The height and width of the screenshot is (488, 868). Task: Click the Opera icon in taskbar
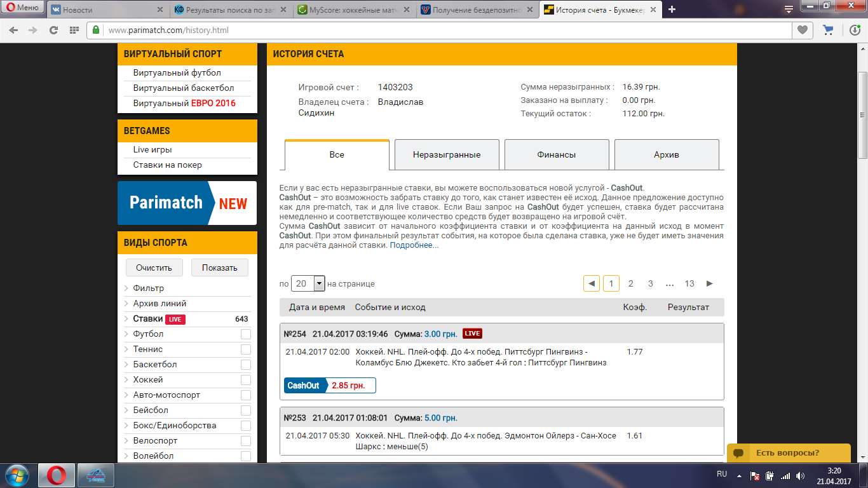pos(57,475)
